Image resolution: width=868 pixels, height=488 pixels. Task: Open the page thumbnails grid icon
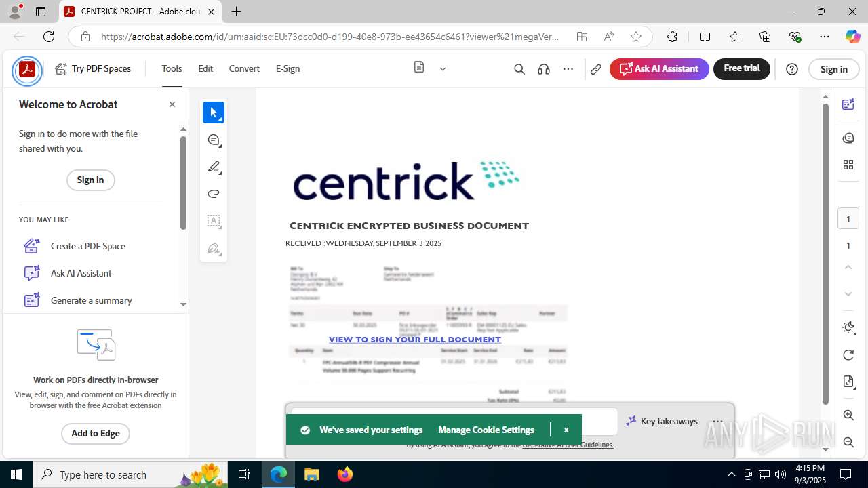click(x=848, y=165)
